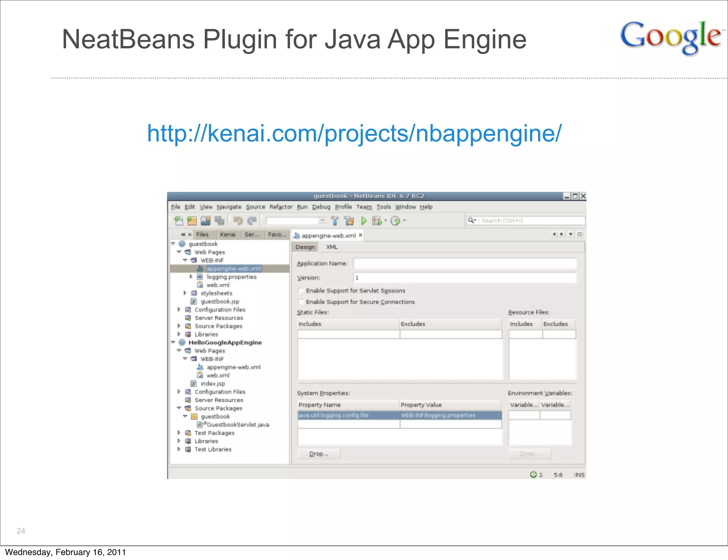The width and height of the screenshot is (728, 560).
Task: Open the kenai.com nbappengine link
Action: tap(354, 134)
